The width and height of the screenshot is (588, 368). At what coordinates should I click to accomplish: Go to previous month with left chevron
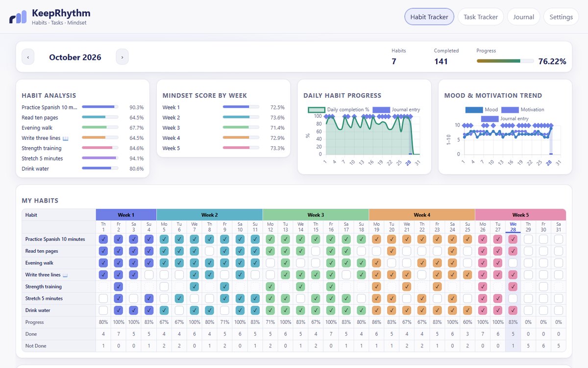click(28, 57)
